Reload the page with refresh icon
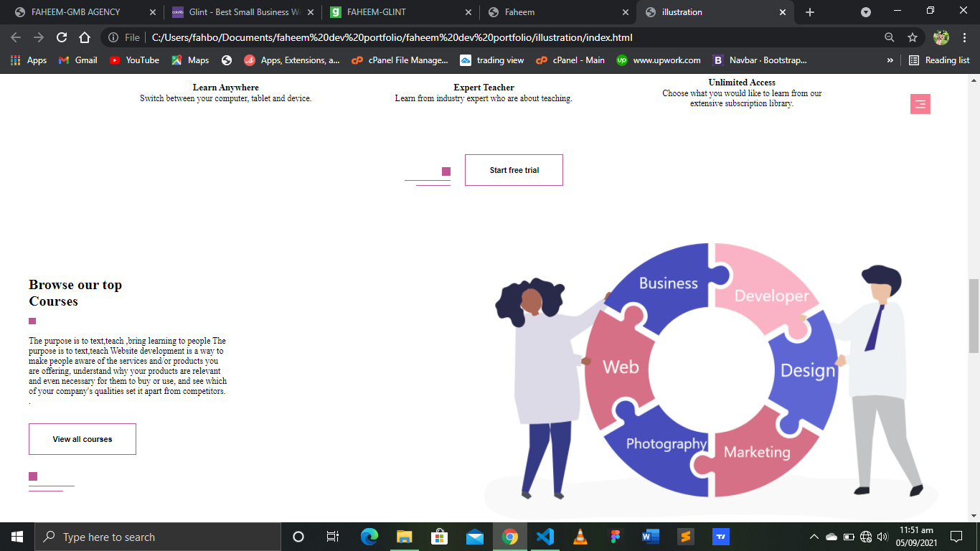980x551 pixels. (62, 37)
